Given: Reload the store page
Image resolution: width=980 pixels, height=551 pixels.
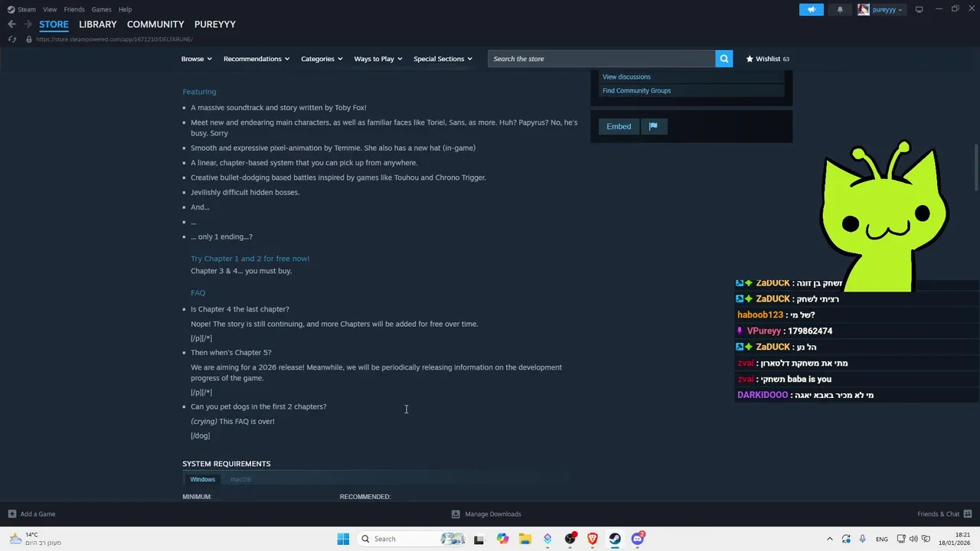Looking at the screenshot, I should 12,39.
